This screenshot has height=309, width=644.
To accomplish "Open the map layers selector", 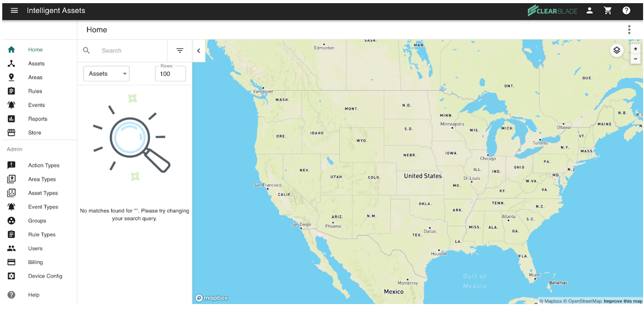I will (x=617, y=51).
